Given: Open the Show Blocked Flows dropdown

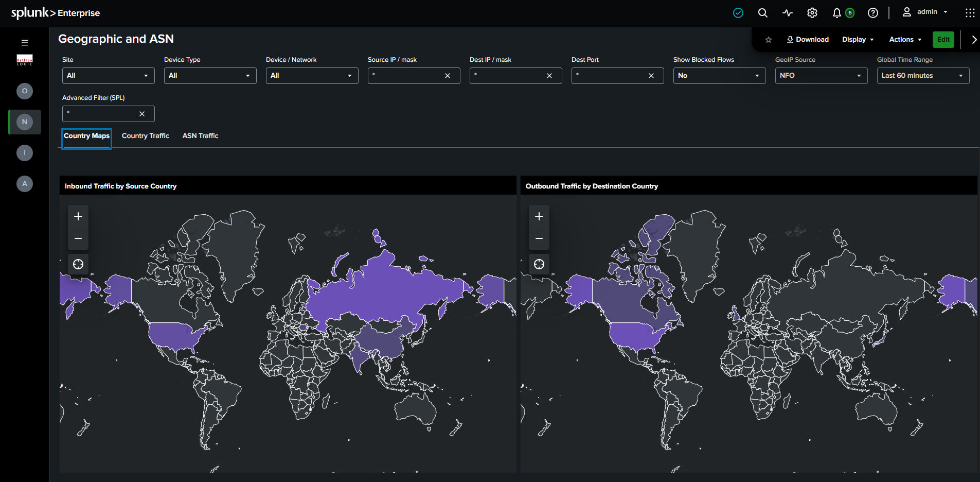Looking at the screenshot, I should tap(719, 76).
